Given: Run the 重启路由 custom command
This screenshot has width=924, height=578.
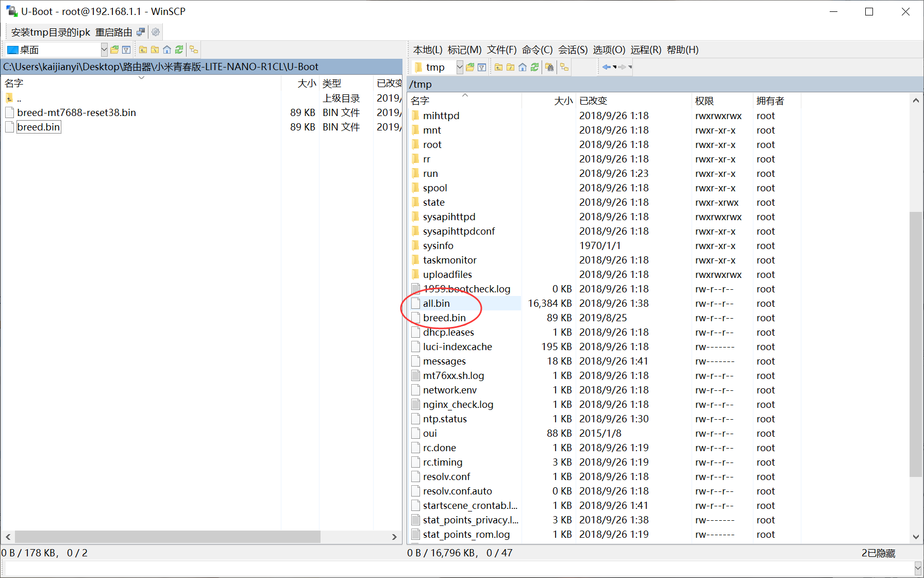Looking at the screenshot, I should click(113, 32).
